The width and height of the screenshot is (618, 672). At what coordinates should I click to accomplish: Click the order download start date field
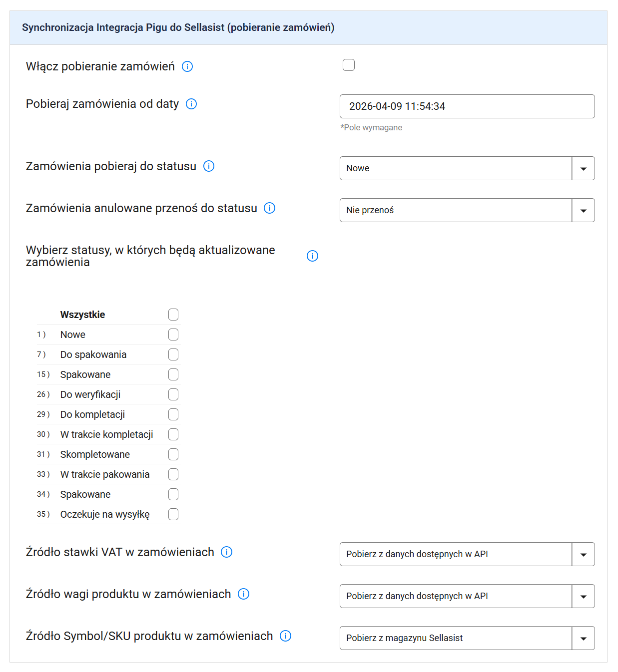pyautogui.click(x=467, y=106)
